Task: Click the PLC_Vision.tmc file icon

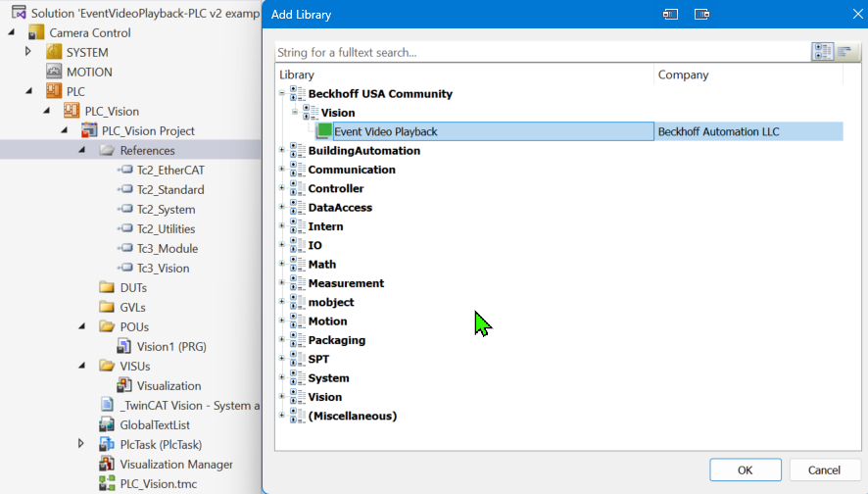Action: click(107, 483)
